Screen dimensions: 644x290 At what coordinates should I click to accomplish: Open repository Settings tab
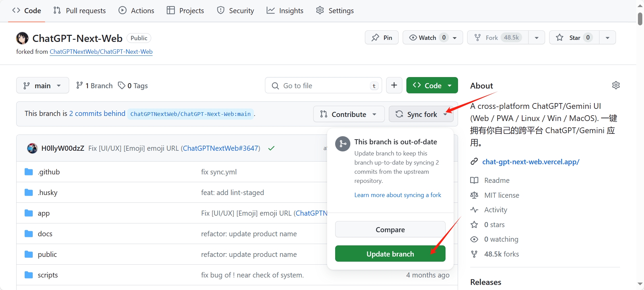pos(335,10)
